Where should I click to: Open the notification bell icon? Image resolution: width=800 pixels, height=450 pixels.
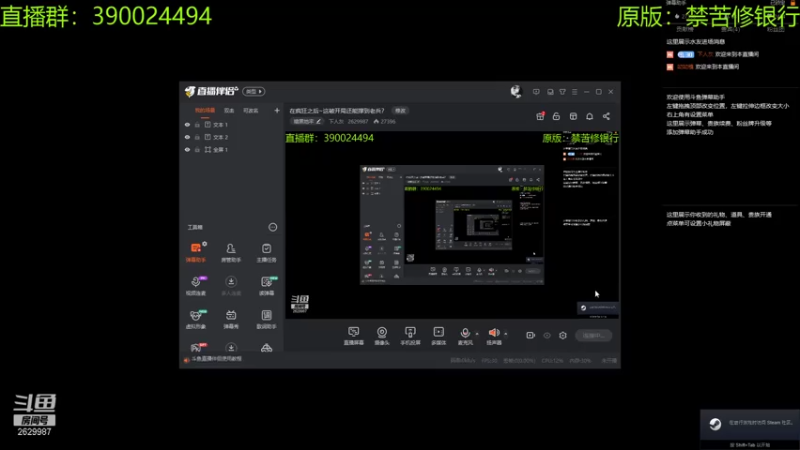589,116
